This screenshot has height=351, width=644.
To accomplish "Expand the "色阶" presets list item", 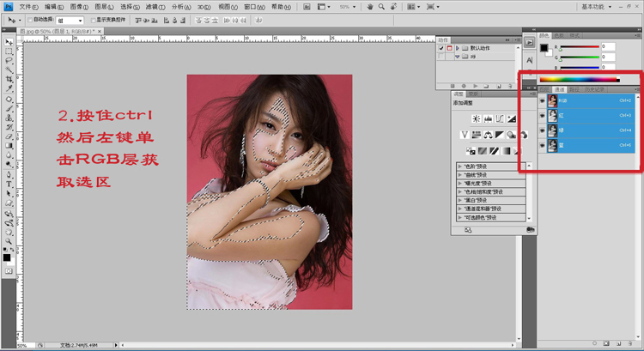I will (x=460, y=165).
